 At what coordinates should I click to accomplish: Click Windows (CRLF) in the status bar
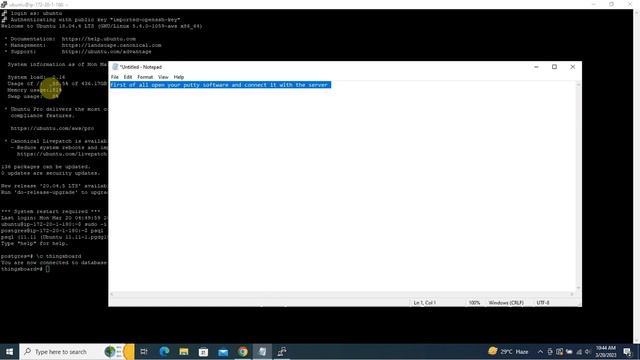(506, 303)
